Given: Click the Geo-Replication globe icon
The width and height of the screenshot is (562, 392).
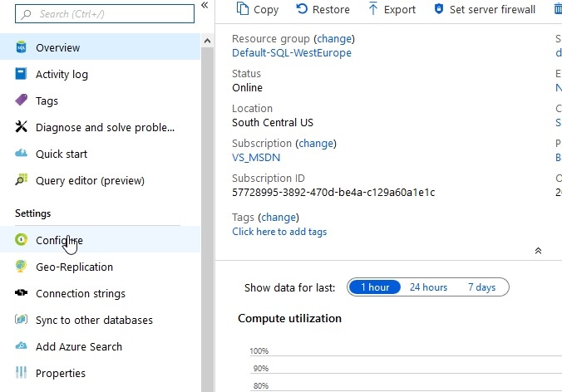Looking at the screenshot, I should point(22,267).
